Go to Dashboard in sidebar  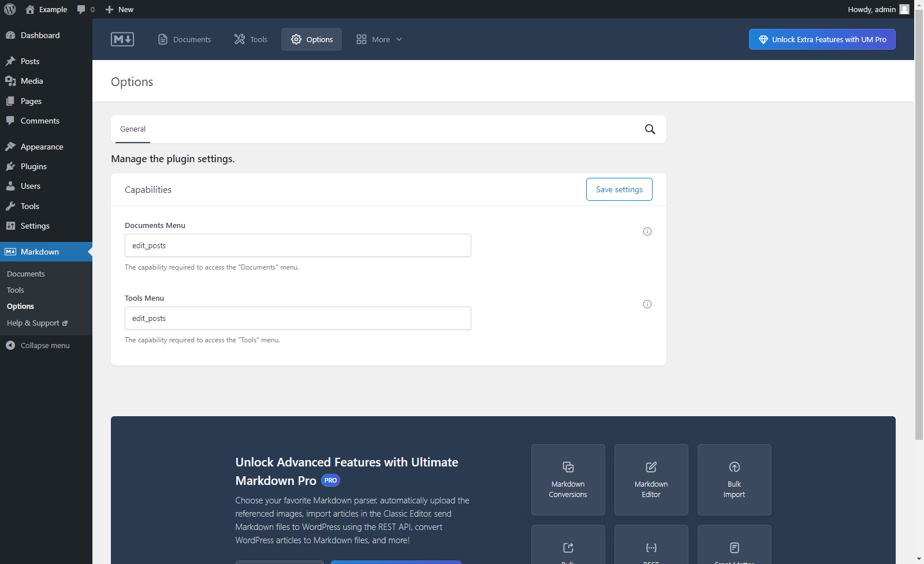click(46, 35)
